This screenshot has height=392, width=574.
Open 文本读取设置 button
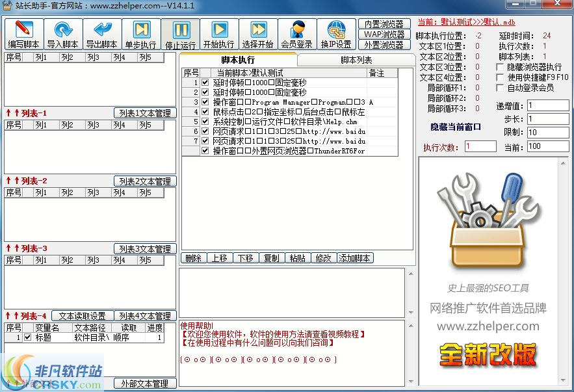[x=83, y=316]
